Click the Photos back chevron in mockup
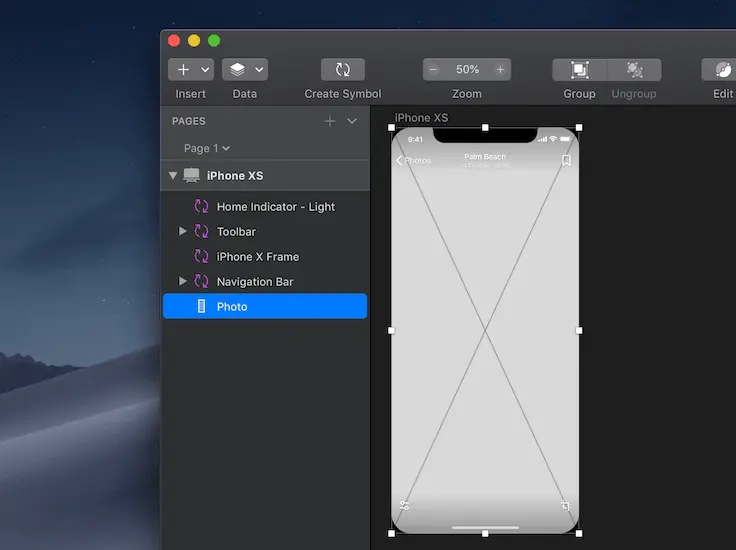This screenshot has width=736, height=550. [399, 160]
